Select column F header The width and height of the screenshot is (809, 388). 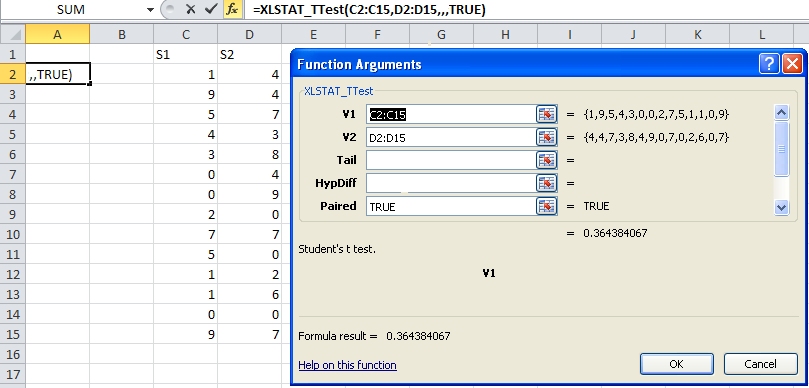[377, 35]
